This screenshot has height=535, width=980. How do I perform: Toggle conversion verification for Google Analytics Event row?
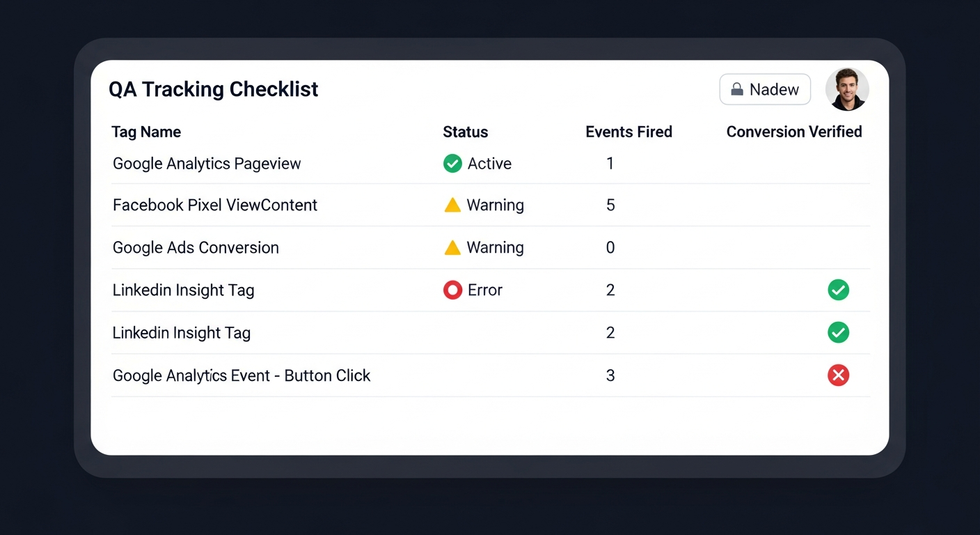[838, 375]
